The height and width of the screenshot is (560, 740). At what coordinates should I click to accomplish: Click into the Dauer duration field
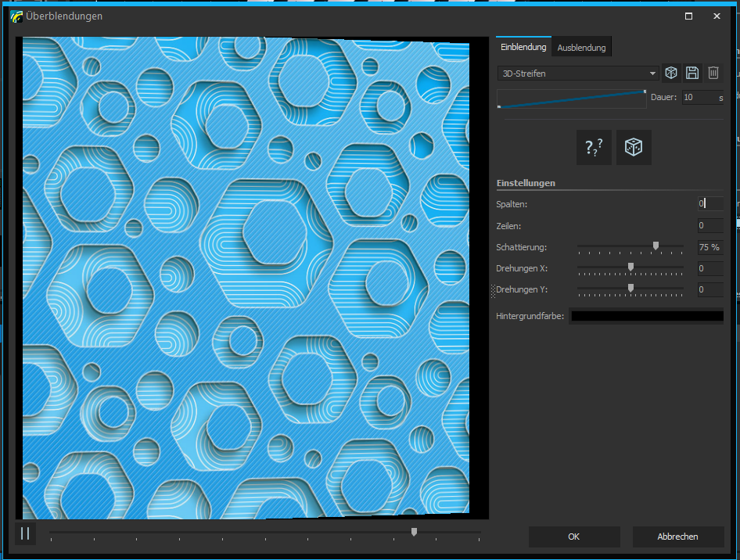click(x=700, y=98)
